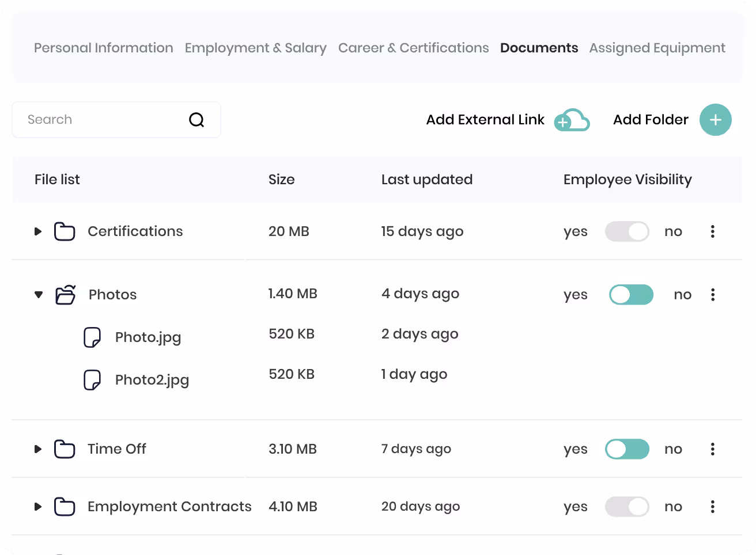The image size is (756, 555).
Task: Click the round plus Add Folder icon
Action: coord(716,120)
